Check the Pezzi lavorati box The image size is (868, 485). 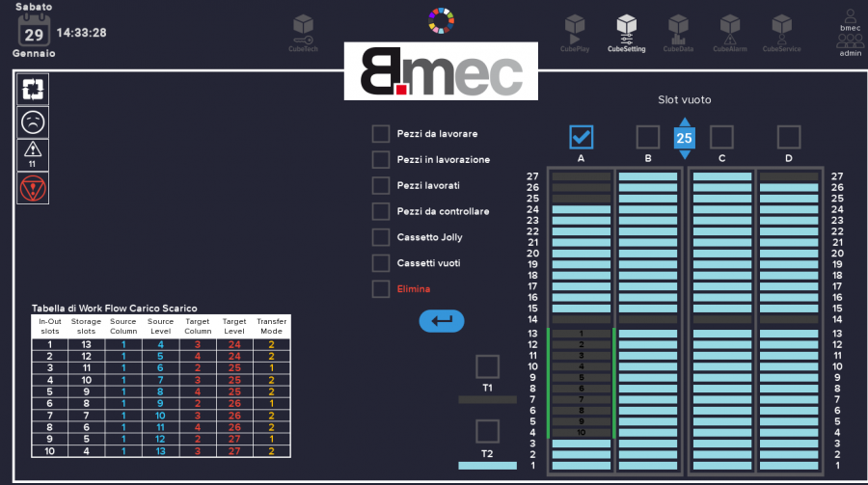tap(380, 185)
